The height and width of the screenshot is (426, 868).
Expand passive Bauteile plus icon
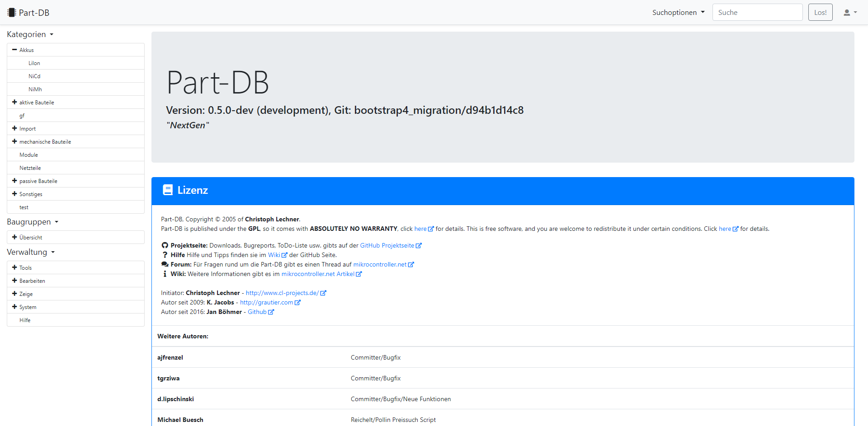(14, 181)
